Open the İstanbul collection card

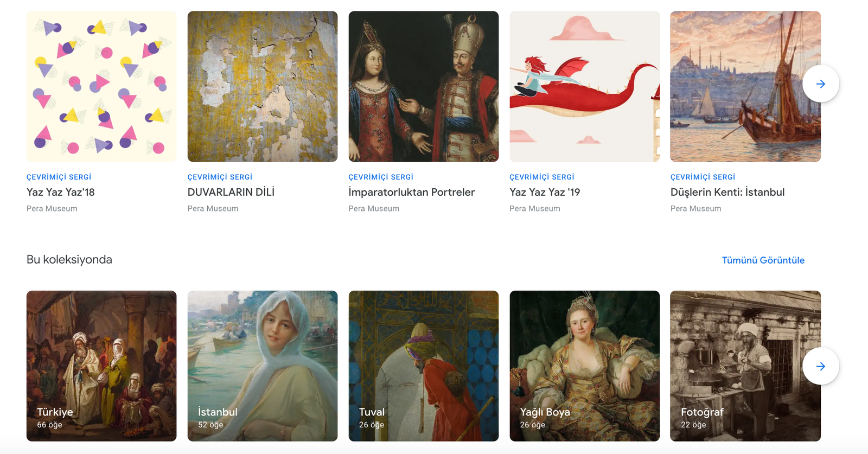click(263, 366)
